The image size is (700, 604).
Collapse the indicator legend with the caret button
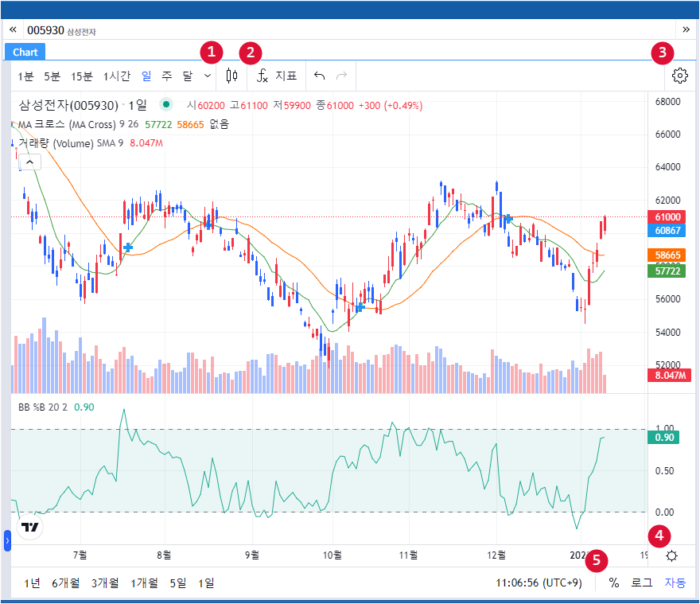pos(29,162)
